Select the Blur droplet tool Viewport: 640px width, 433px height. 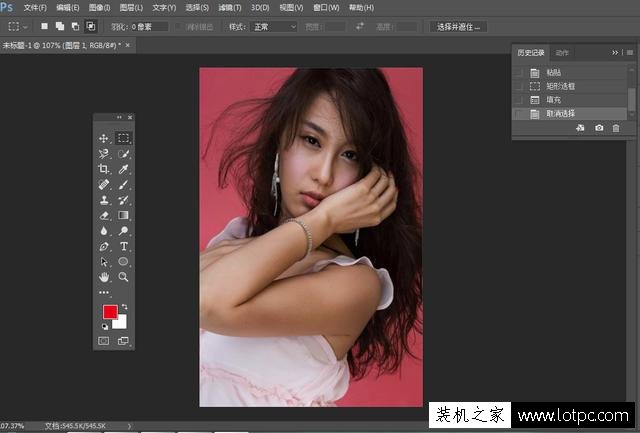point(104,231)
